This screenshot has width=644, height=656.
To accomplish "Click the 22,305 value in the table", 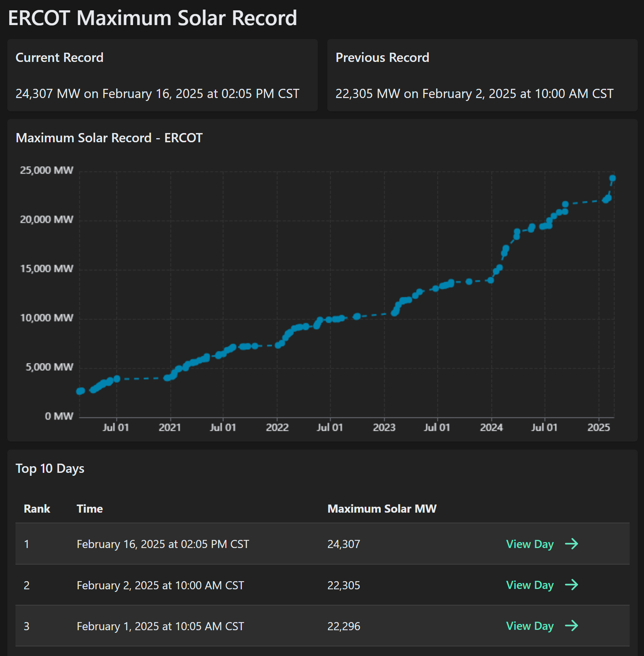I will [344, 585].
